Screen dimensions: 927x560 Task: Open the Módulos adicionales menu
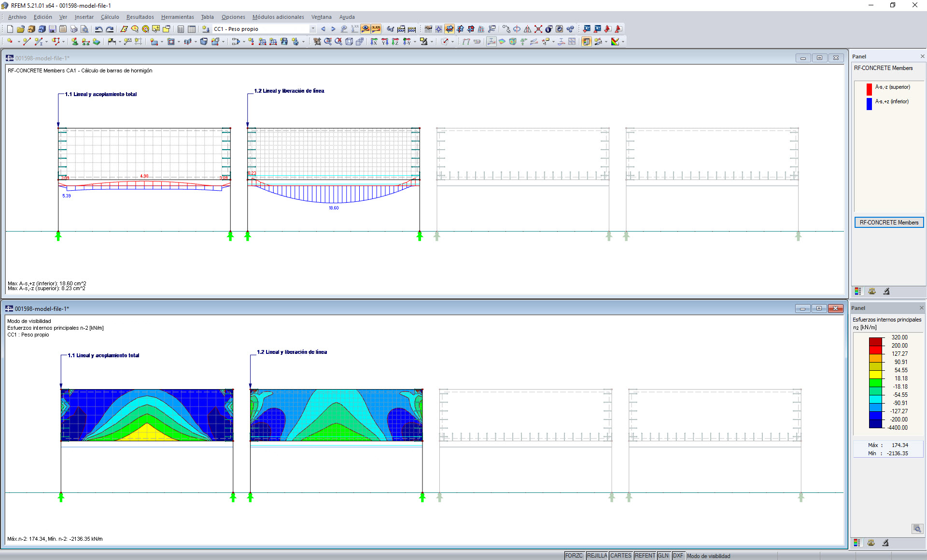278,17
